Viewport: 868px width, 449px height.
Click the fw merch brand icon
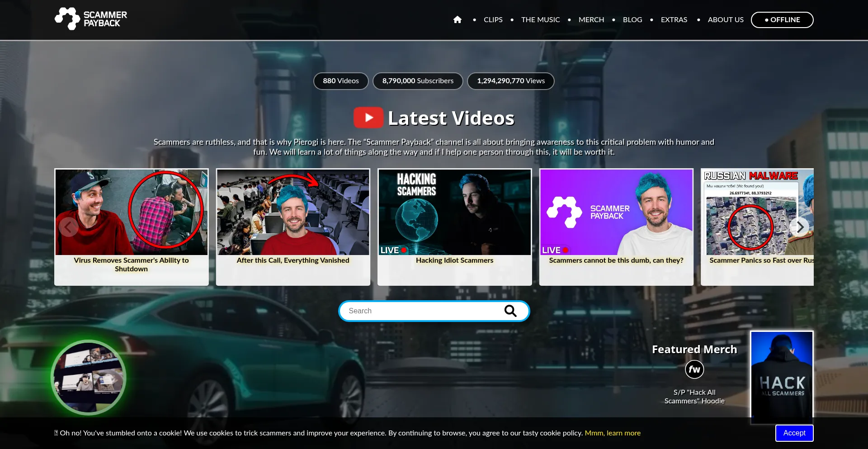click(694, 369)
